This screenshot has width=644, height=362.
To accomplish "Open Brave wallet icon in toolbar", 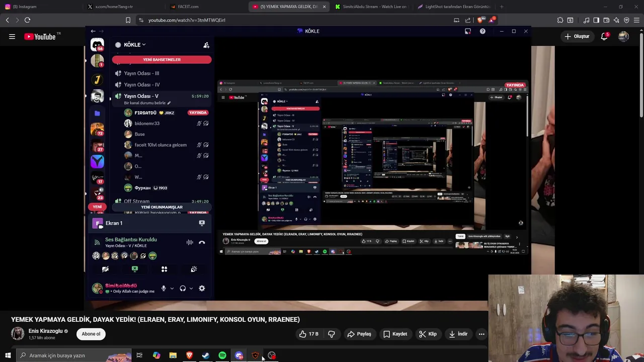I will (x=606, y=20).
